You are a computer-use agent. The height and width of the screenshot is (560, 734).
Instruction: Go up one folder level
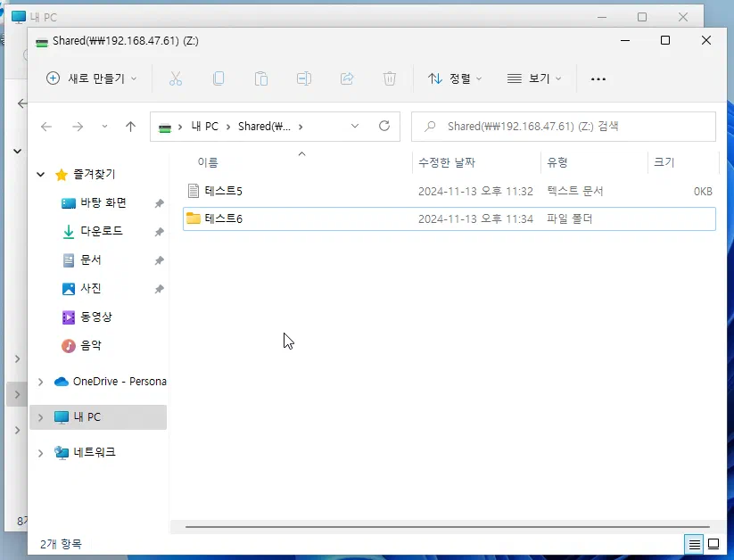[x=130, y=127]
